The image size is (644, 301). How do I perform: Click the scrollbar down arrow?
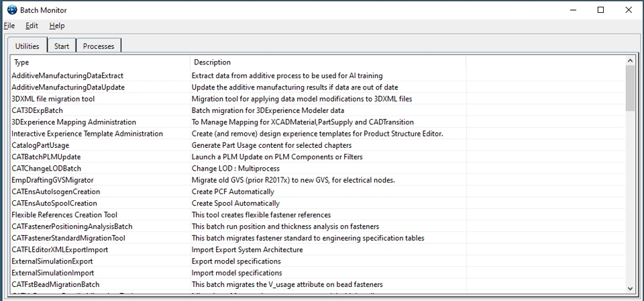click(630, 289)
